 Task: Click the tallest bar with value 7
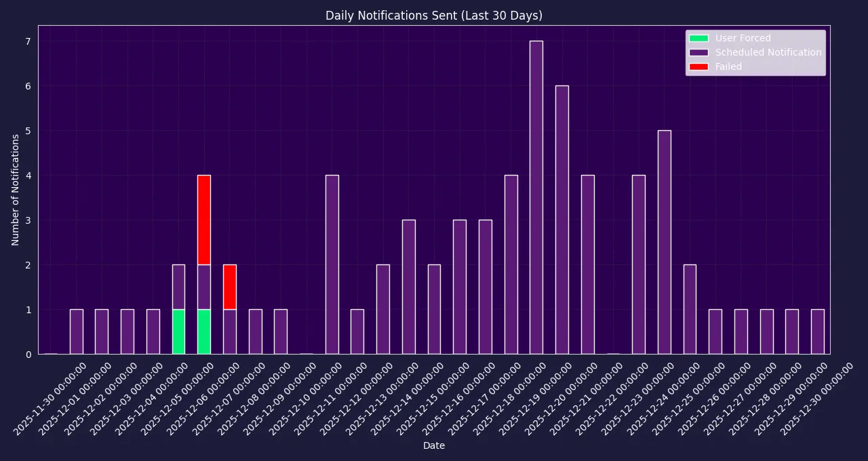coord(536,197)
